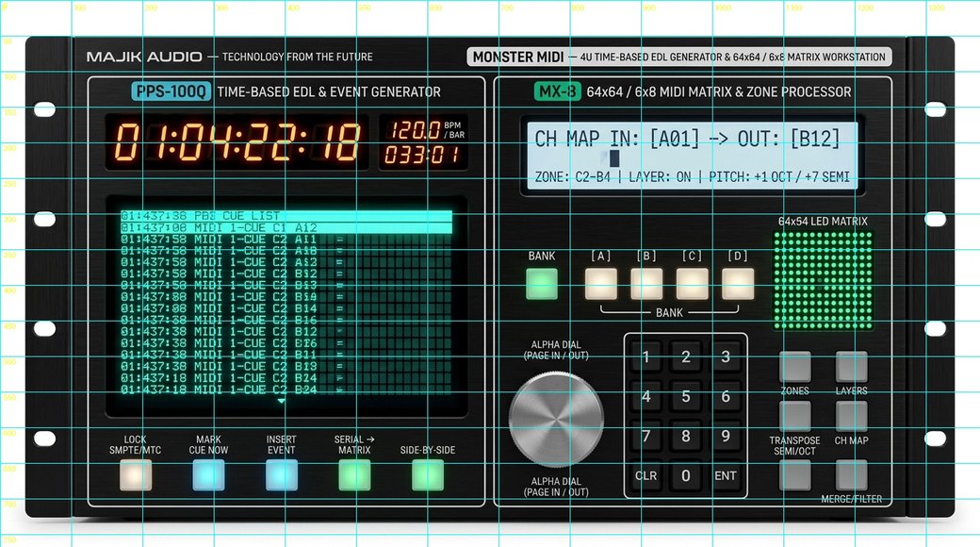Image resolution: width=980 pixels, height=547 pixels.
Task: Click the MONSTER MIDI label plate
Action: tap(679, 57)
